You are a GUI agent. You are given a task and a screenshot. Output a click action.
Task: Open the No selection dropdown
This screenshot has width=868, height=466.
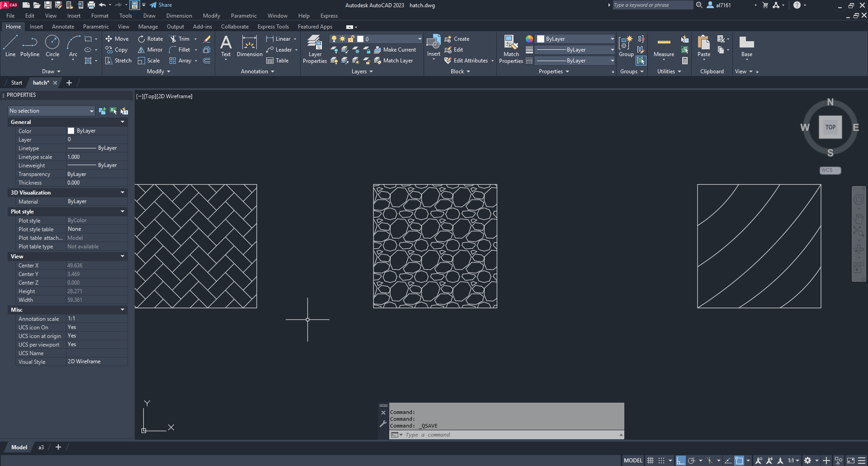click(51, 111)
